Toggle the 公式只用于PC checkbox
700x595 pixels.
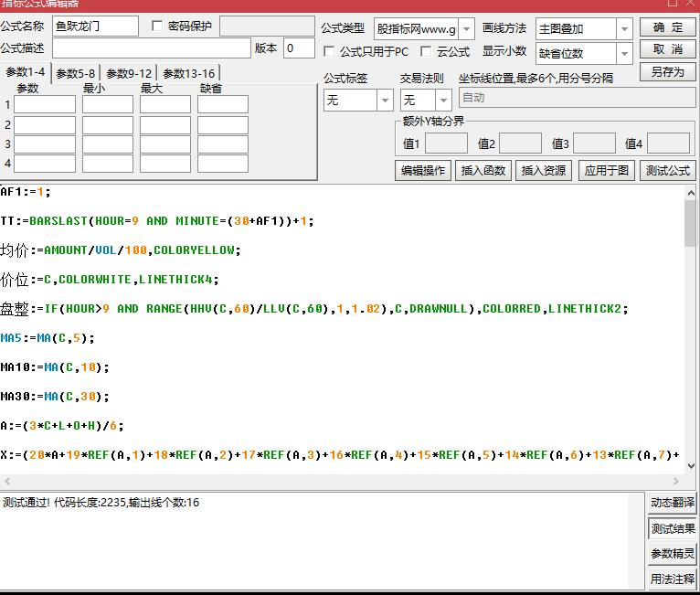[330, 52]
